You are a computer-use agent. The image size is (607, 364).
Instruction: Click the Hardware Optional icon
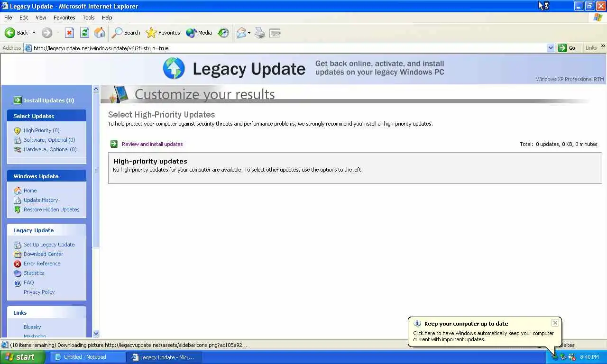[x=18, y=149]
